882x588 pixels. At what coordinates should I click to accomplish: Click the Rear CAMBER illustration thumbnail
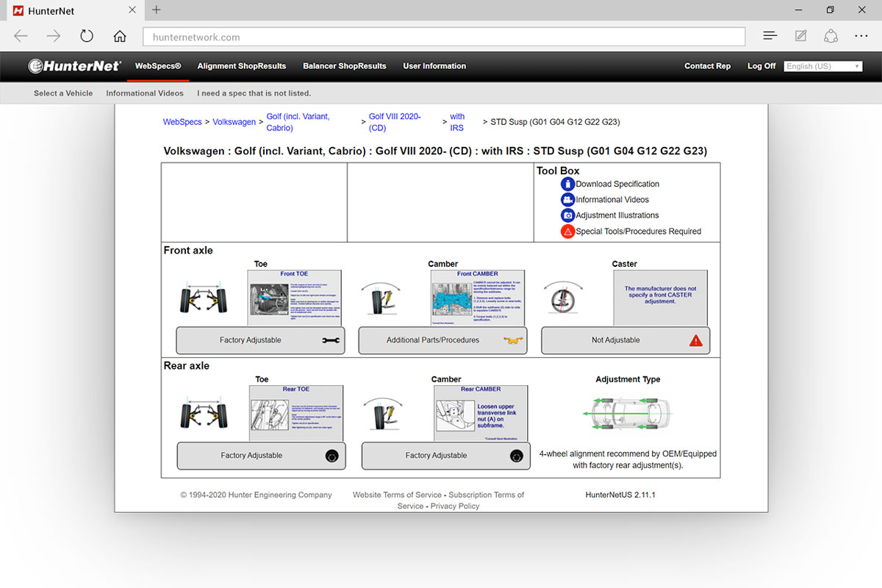pyautogui.click(x=481, y=413)
